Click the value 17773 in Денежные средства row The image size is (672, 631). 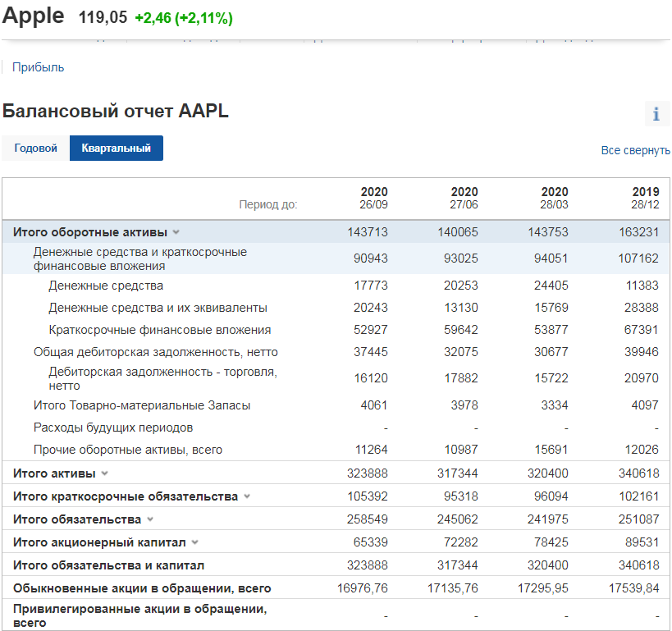point(371,286)
